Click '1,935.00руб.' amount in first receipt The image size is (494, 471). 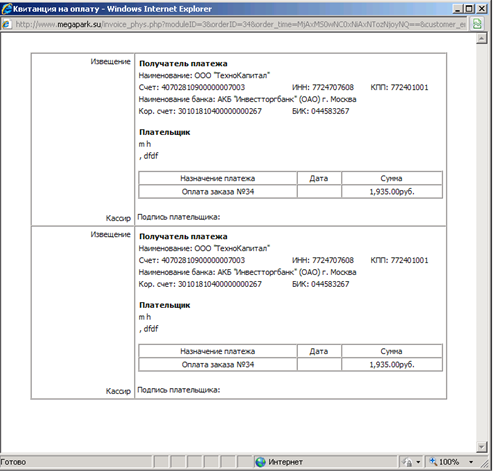click(x=392, y=192)
